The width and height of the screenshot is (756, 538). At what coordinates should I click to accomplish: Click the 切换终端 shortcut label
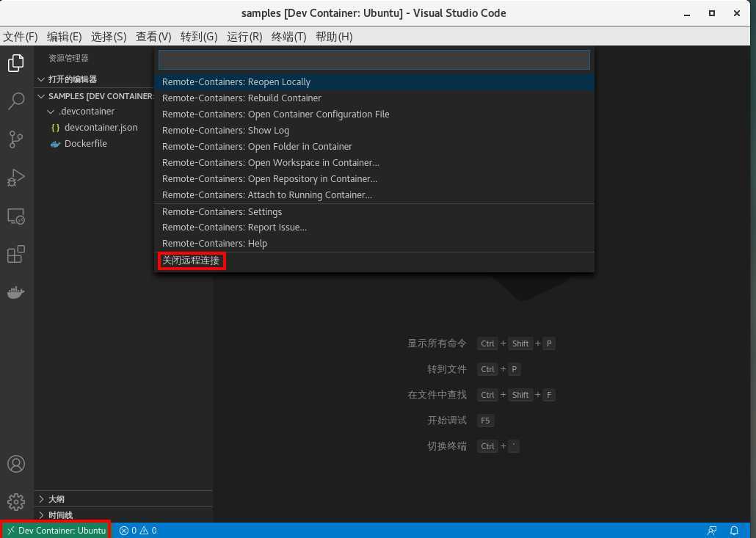[447, 446]
